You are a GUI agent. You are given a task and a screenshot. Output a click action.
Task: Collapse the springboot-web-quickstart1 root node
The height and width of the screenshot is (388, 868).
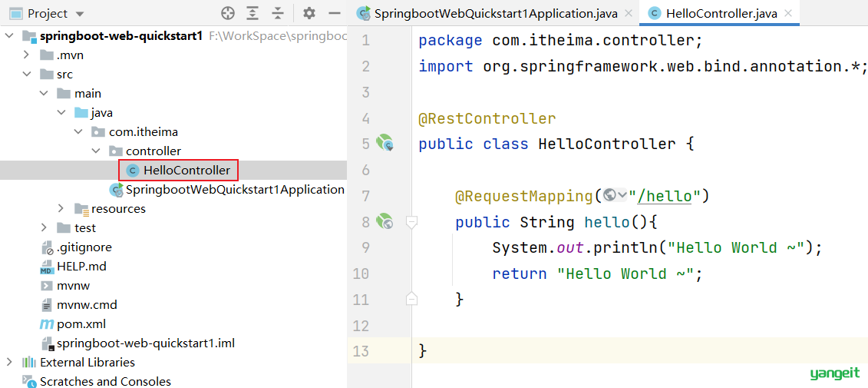tap(9, 37)
